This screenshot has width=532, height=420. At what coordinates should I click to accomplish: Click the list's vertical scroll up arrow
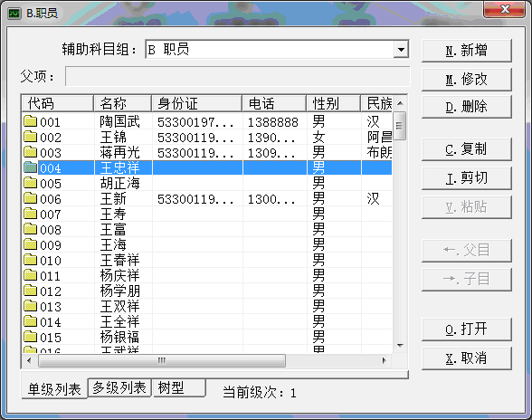[x=400, y=103]
